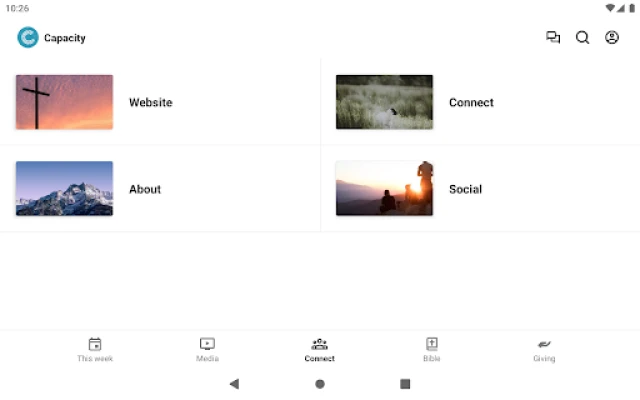Select the Social list entry
Viewport: 640px width, 400px height.
[480, 189]
